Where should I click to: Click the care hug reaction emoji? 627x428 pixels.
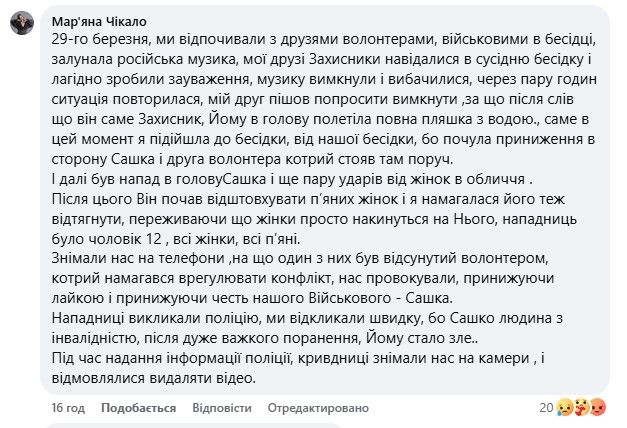coord(583,408)
